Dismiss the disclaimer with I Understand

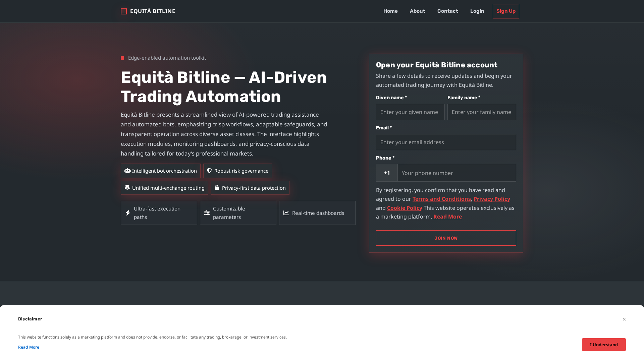click(x=604, y=344)
